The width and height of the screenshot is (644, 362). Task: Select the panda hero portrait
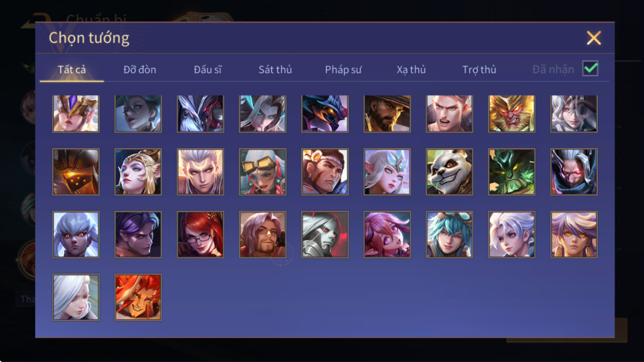pyautogui.click(x=449, y=172)
